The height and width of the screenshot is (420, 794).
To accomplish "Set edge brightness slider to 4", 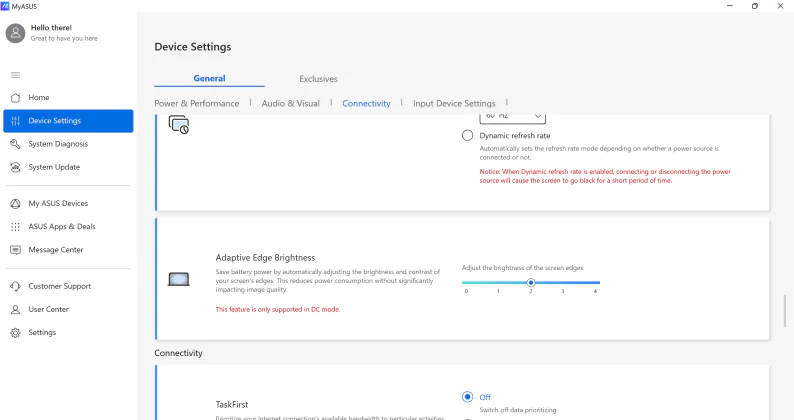I will point(596,283).
